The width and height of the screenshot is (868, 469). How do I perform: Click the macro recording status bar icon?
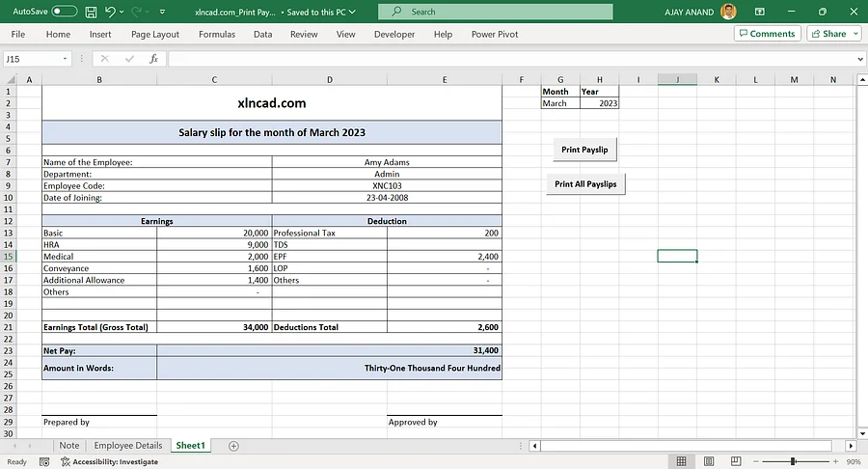(44, 462)
